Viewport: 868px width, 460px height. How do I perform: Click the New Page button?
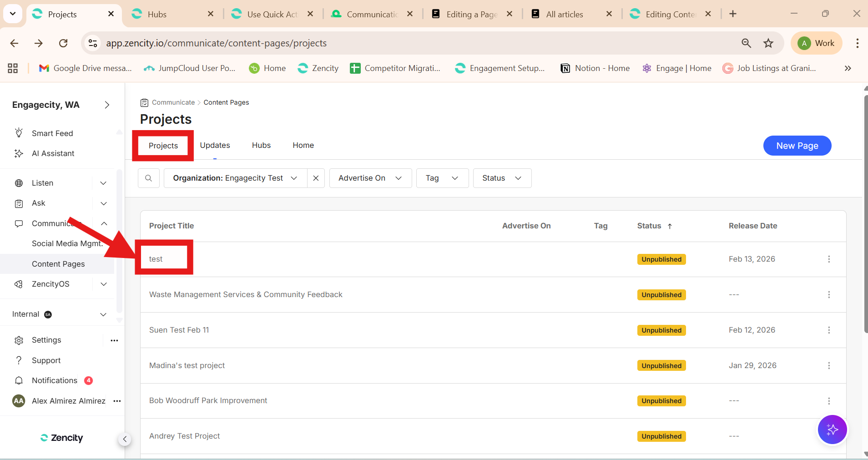point(797,146)
